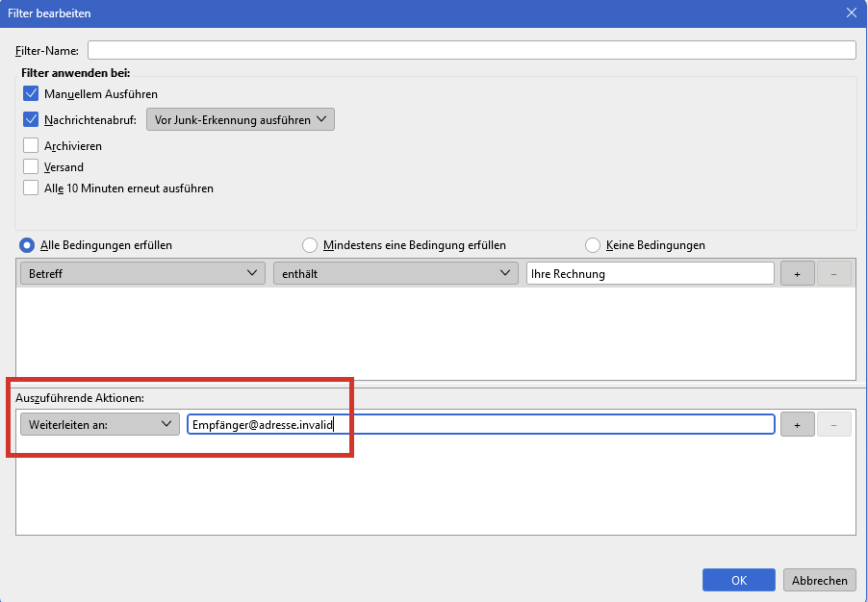
Task: Open the Vor Junk-Erkennung ausführen dropdown
Action: coord(241,120)
